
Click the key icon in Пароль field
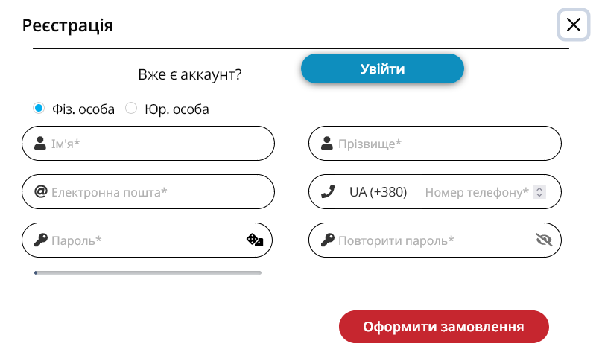tap(40, 240)
